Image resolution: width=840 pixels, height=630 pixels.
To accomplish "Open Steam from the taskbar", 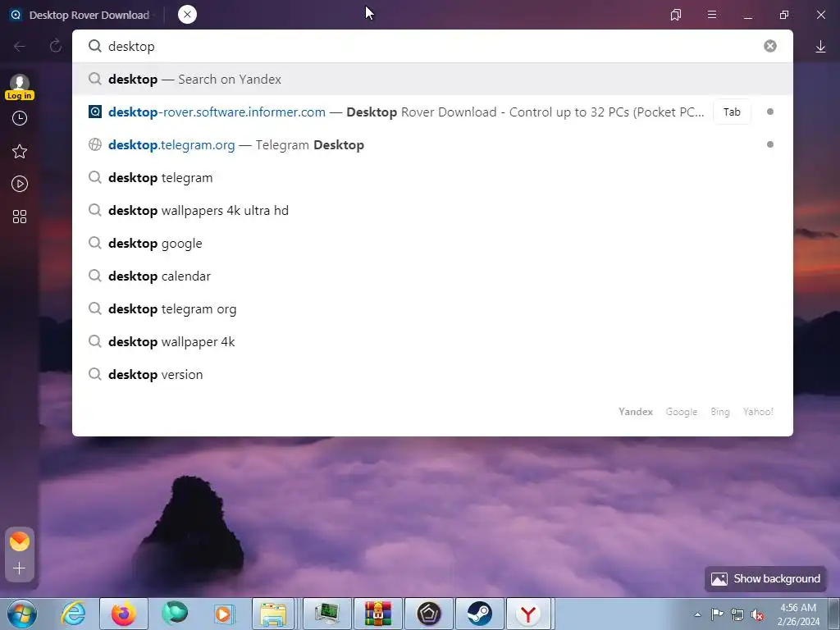I will pyautogui.click(x=479, y=614).
